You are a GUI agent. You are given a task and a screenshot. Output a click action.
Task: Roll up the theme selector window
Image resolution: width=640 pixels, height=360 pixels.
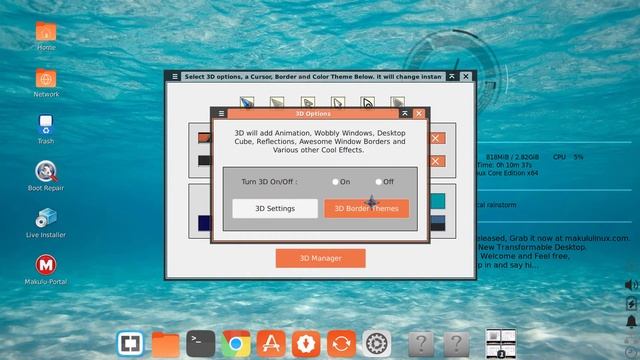point(452,76)
